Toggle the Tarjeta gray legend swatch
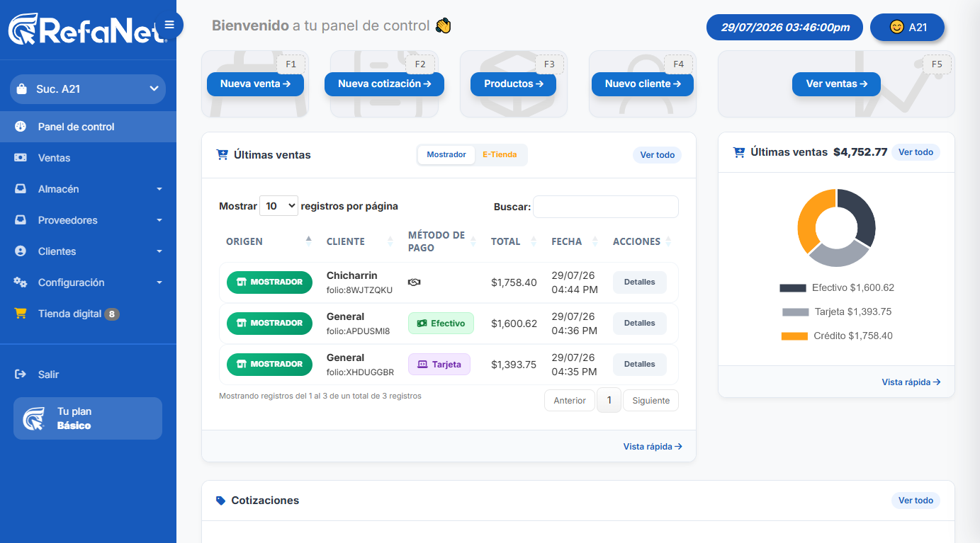 click(796, 312)
